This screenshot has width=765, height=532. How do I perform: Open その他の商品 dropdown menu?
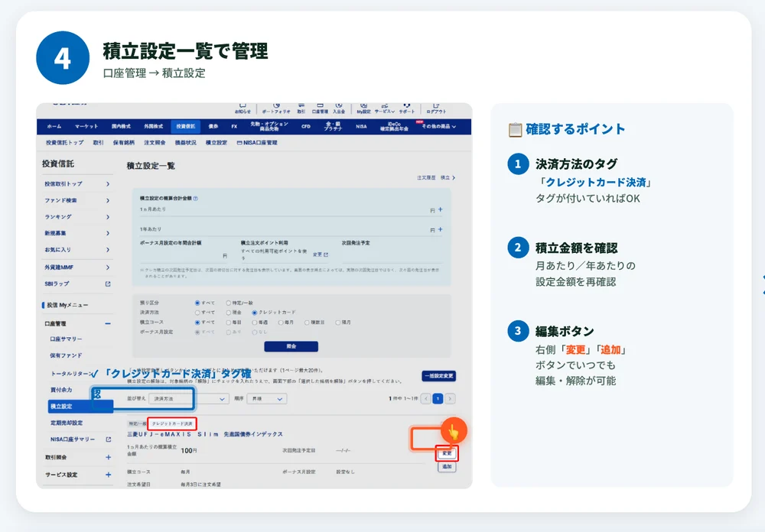pyautogui.click(x=439, y=126)
